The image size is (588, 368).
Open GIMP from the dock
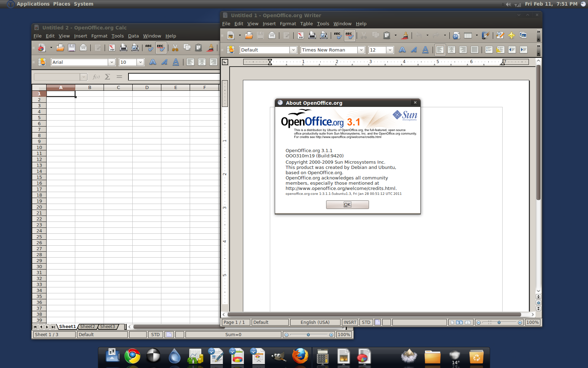279,357
